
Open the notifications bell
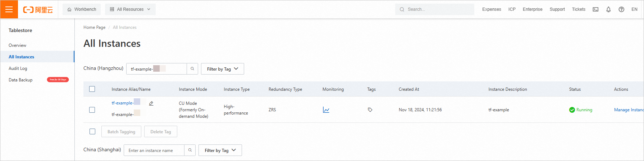tap(608, 9)
